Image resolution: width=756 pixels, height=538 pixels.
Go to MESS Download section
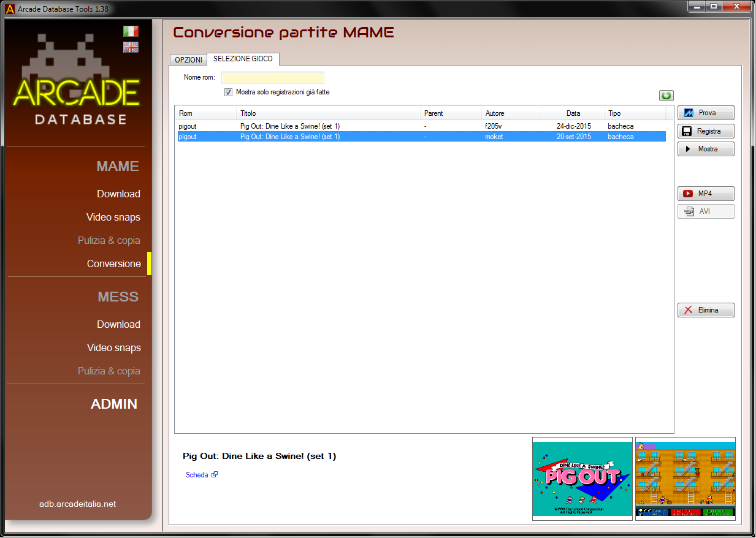[118, 324]
